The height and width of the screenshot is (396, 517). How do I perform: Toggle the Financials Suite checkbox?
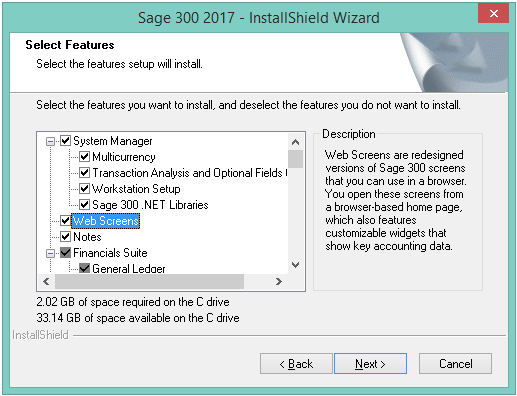[x=65, y=253]
